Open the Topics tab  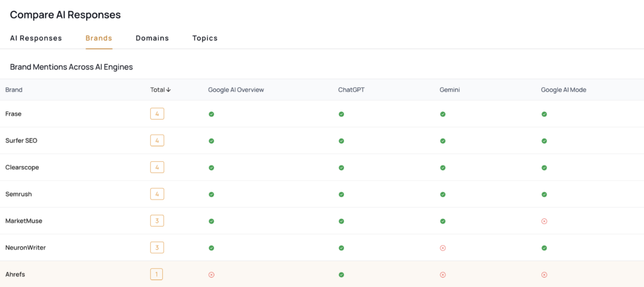[x=205, y=38]
